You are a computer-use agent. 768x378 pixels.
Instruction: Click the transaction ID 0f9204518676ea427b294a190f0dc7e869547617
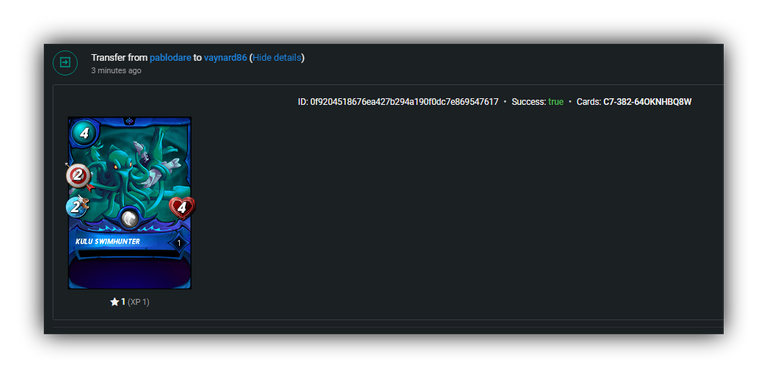click(x=404, y=102)
